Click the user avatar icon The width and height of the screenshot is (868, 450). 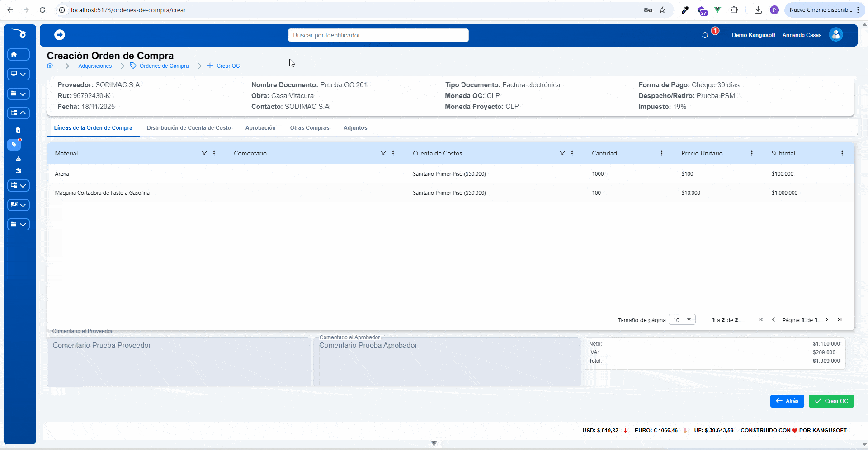[836, 35]
